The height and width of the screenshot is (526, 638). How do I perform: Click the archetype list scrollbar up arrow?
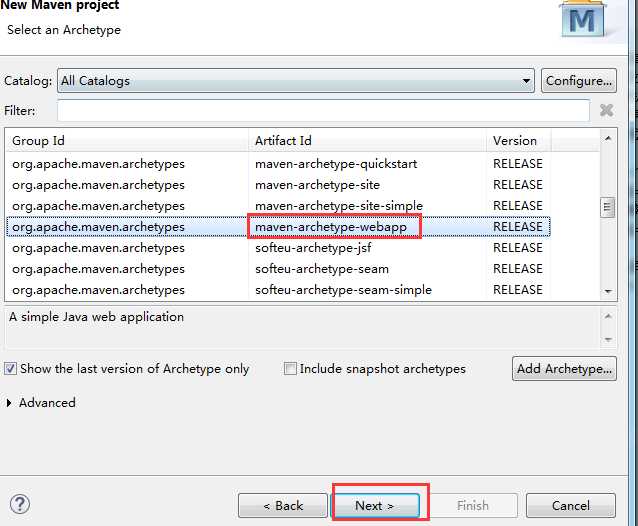pyautogui.click(x=608, y=139)
